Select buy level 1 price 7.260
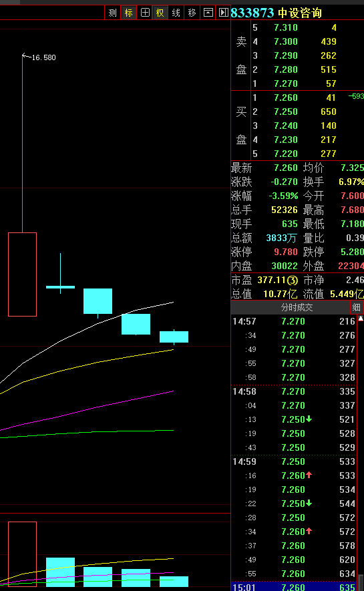The image size is (364, 591). tap(286, 97)
